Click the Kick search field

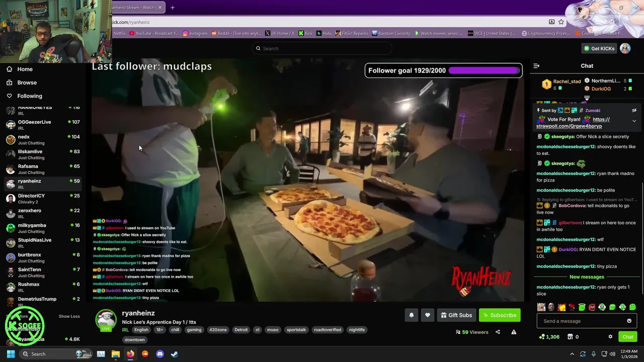tap(322, 48)
